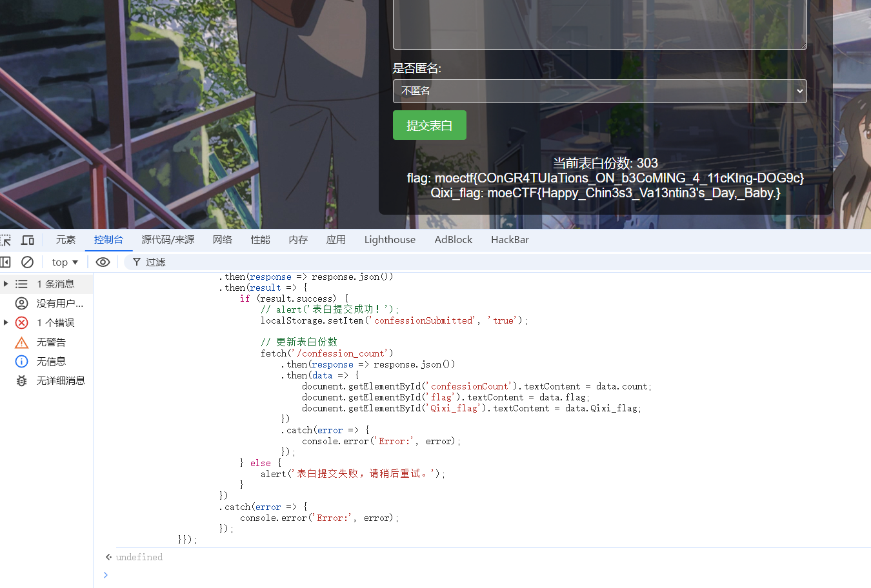Select the 无信息 info filter
This screenshot has height=588, width=871.
click(x=50, y=361)
